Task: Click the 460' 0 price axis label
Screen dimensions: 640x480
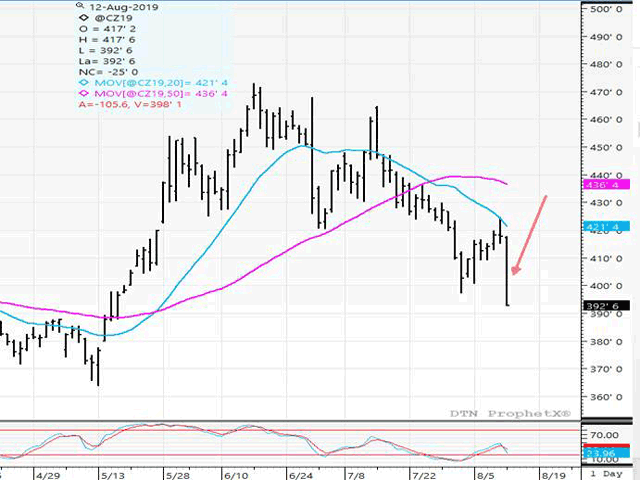Action: (606, 120)
